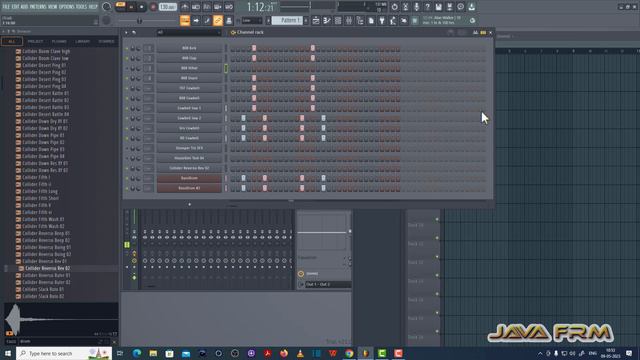Open the Playlist view icon
Screen dimensions: 640x360
point(316,20)
